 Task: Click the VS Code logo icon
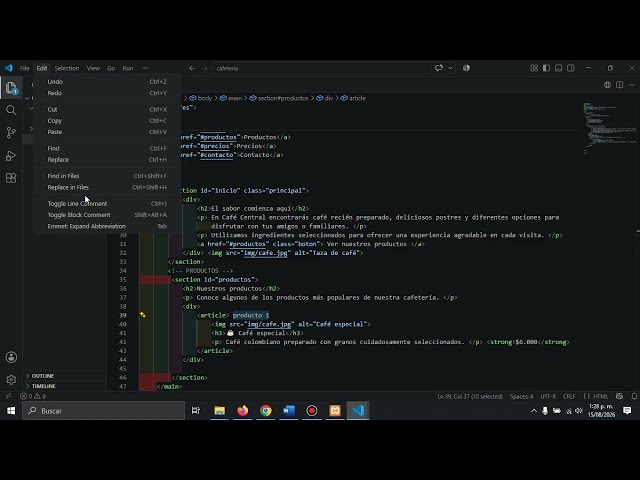click(8, 68)
